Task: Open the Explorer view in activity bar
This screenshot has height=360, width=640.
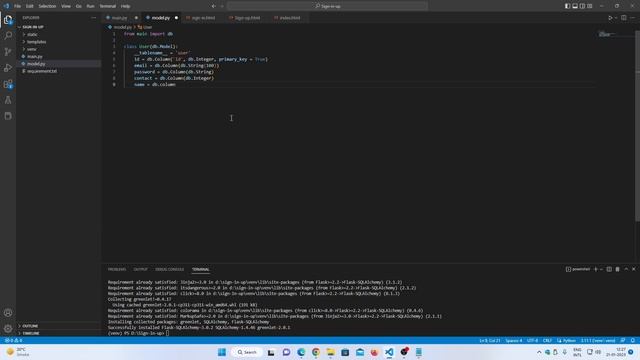Action: (x=8, y=20)
